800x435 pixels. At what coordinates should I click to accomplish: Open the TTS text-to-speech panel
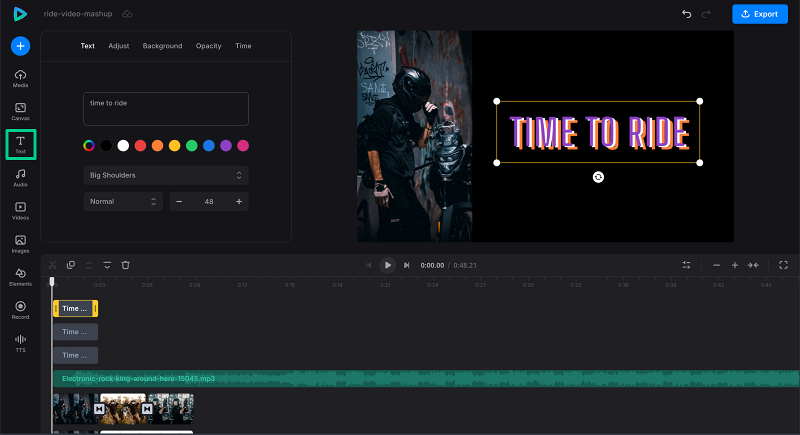(20, 343)
